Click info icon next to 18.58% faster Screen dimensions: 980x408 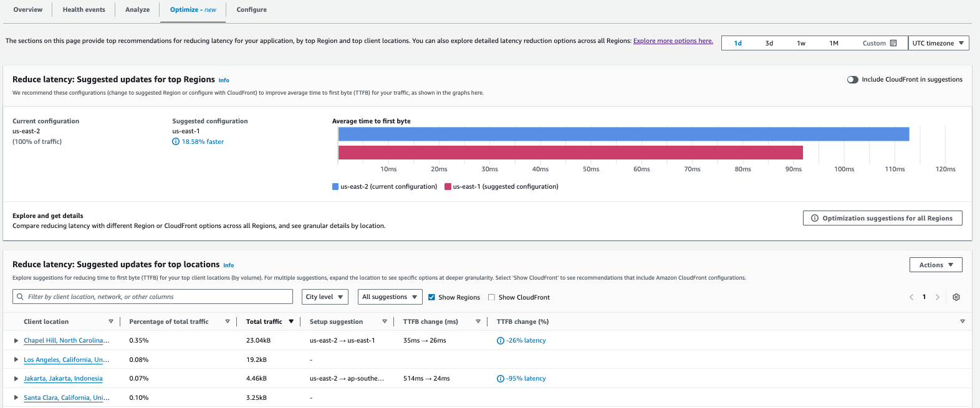click(x=176, y=142)
